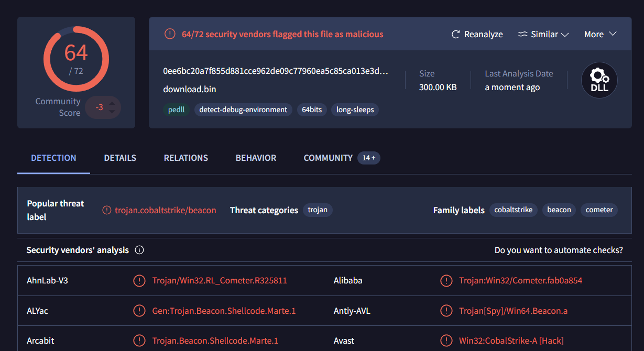Image resolution: width=644 pixels, height=351 pixels.
Task: Click the Gen:Trojan.Beacon.Shellcode.Marte.1 detection
Action: [x=224, y=311]
